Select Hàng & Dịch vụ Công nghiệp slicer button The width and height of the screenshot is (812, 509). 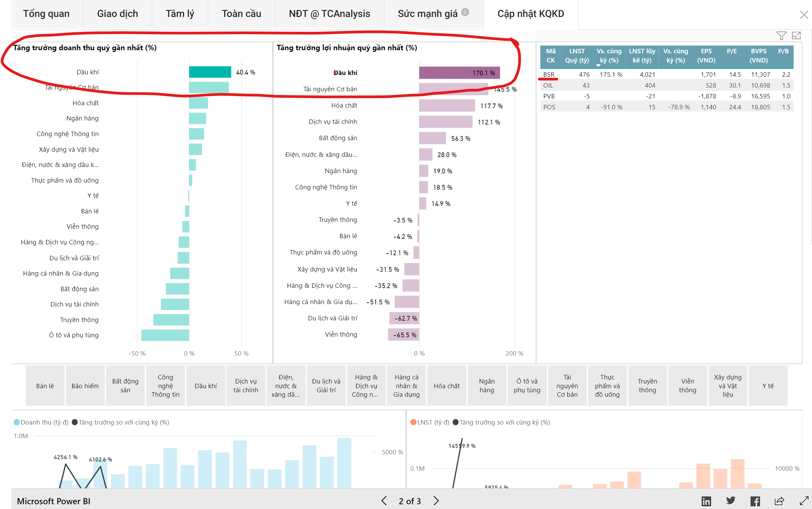366,385
